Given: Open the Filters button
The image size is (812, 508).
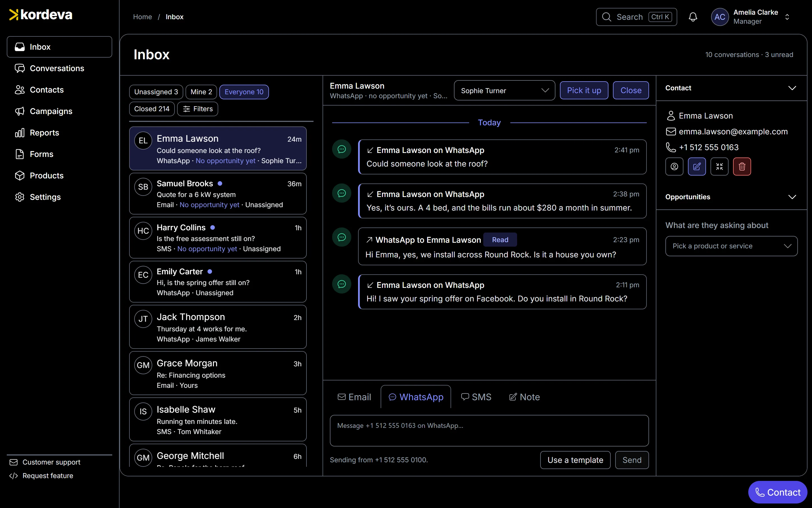Looking at the screenshot, I should [x=198, y=109].
